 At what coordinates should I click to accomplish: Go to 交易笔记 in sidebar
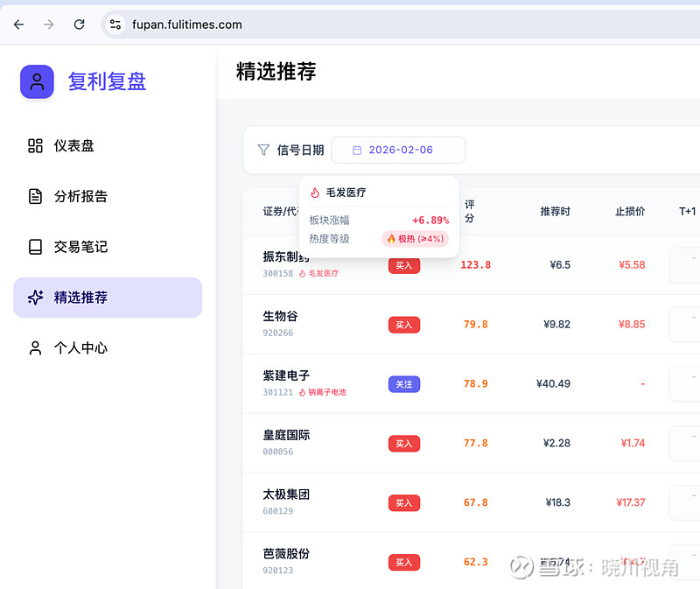click(80, 247)
